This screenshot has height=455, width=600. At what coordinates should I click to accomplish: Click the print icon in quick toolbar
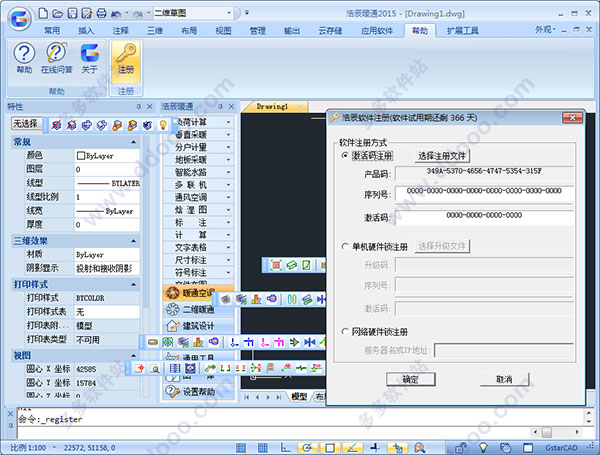coord(101,14)
